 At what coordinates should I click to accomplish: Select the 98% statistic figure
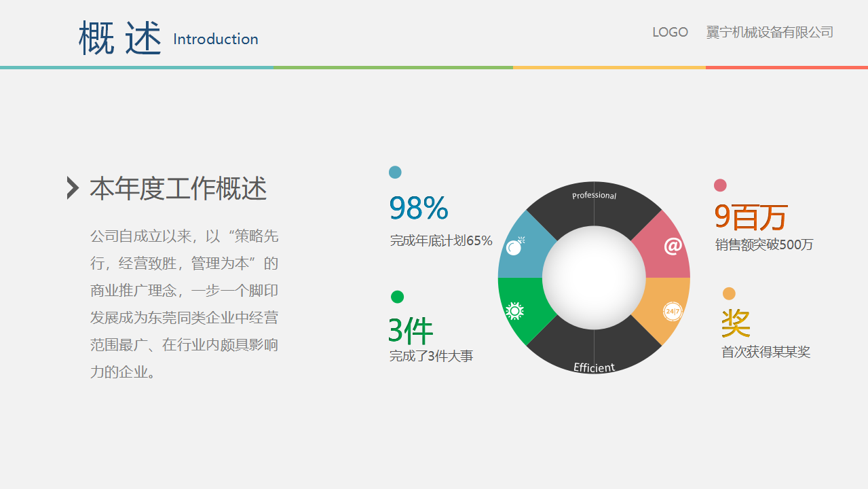coord(418,208)
